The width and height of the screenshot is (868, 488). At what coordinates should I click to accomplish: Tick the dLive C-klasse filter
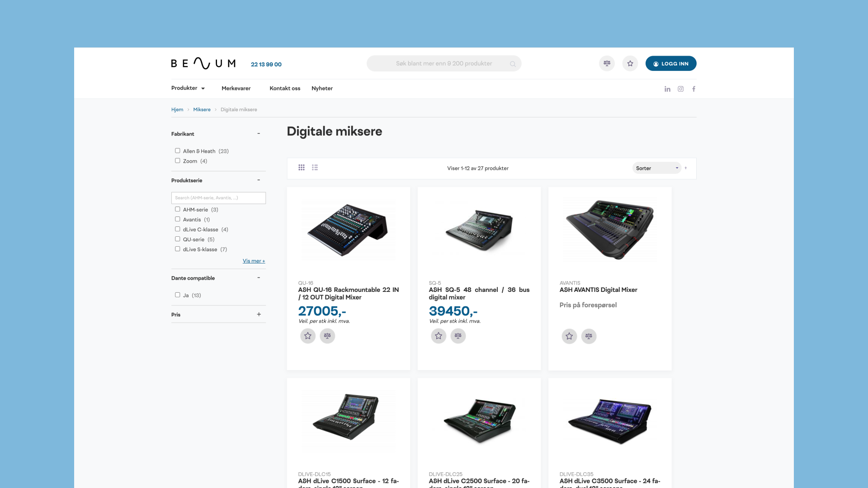point(178,229)
